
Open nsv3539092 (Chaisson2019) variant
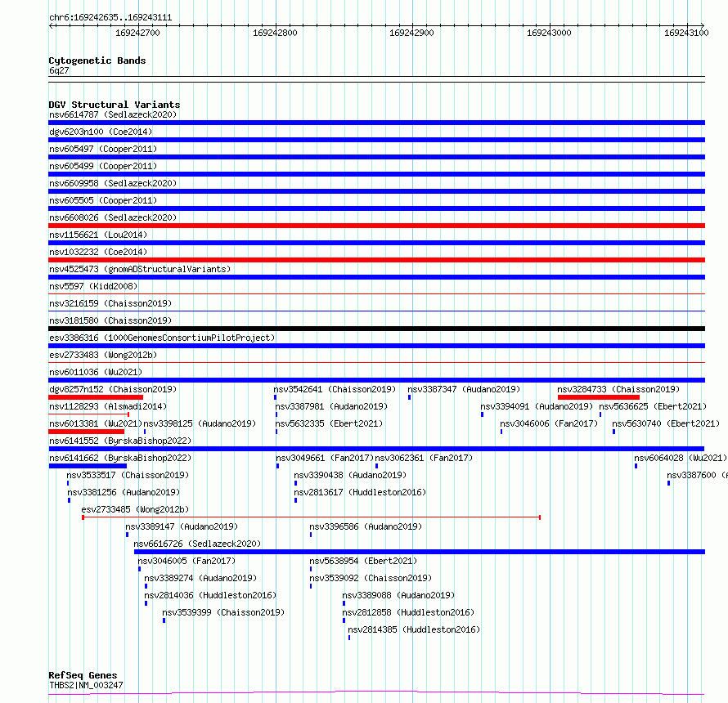(371, 578)
